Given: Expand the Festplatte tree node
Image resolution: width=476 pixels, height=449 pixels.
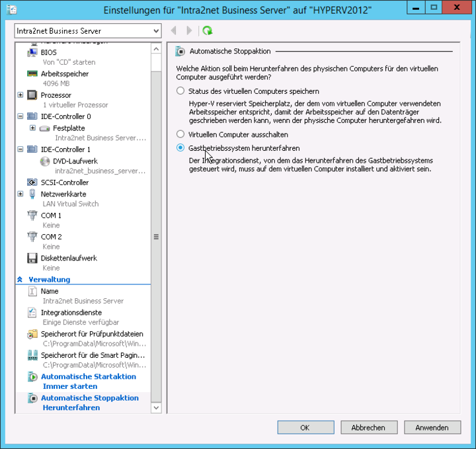Looking at the screenshot, I should pyautogui.click(x=33, y=128).
